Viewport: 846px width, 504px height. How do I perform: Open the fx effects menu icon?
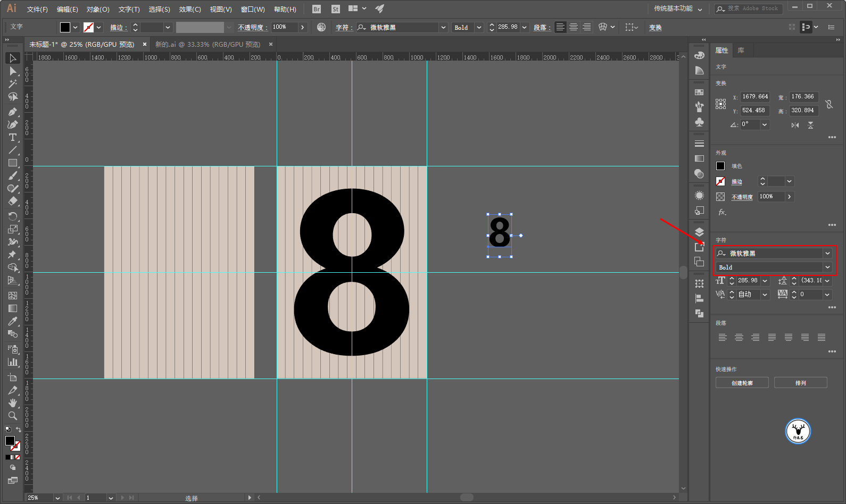click(722, 212)
